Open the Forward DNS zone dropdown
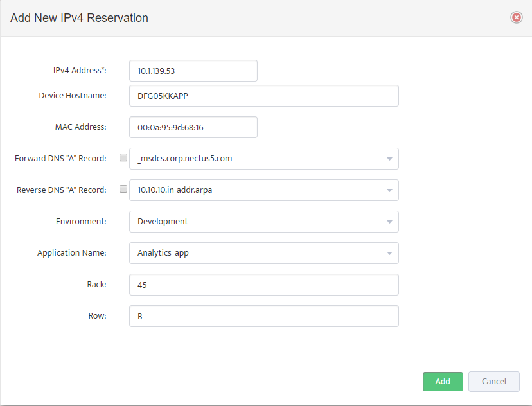Image resolution: width=532 pixels, height=406 pixels. 264,159
